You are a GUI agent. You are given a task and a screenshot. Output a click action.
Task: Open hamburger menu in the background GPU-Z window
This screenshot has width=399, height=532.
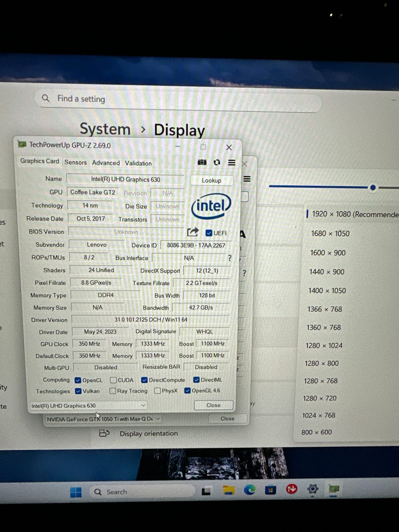[247, 179]
